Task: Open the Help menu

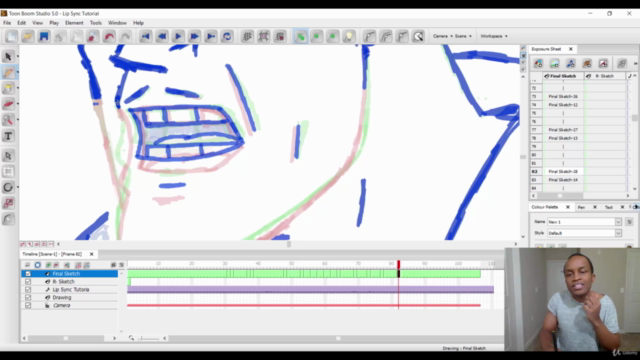Action: (138, 23)
